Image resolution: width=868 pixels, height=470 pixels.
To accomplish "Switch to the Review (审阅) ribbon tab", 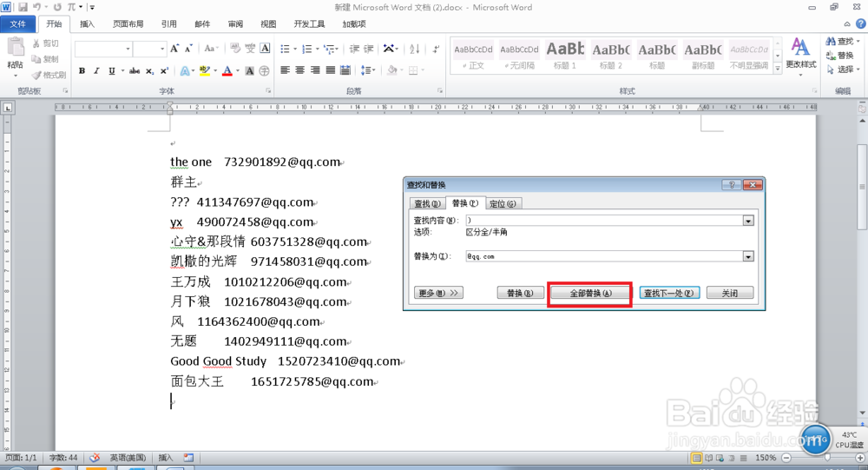I will pos(235,23).
